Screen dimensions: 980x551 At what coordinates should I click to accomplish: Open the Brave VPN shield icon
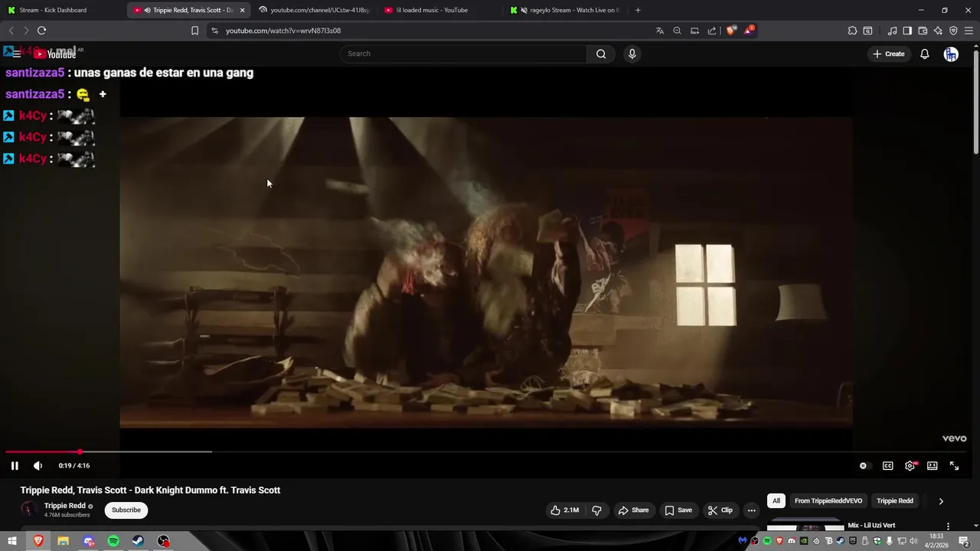click(x=953, y=31)
